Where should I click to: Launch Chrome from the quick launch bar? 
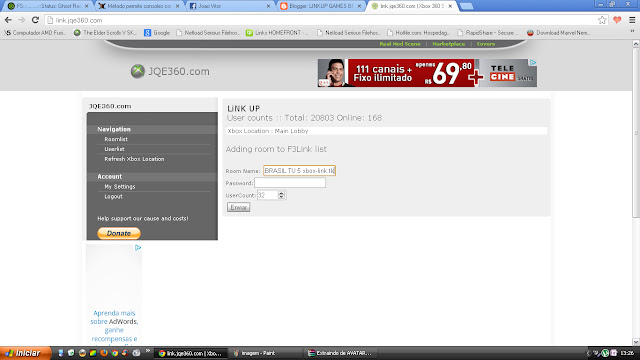coord(115,353)
